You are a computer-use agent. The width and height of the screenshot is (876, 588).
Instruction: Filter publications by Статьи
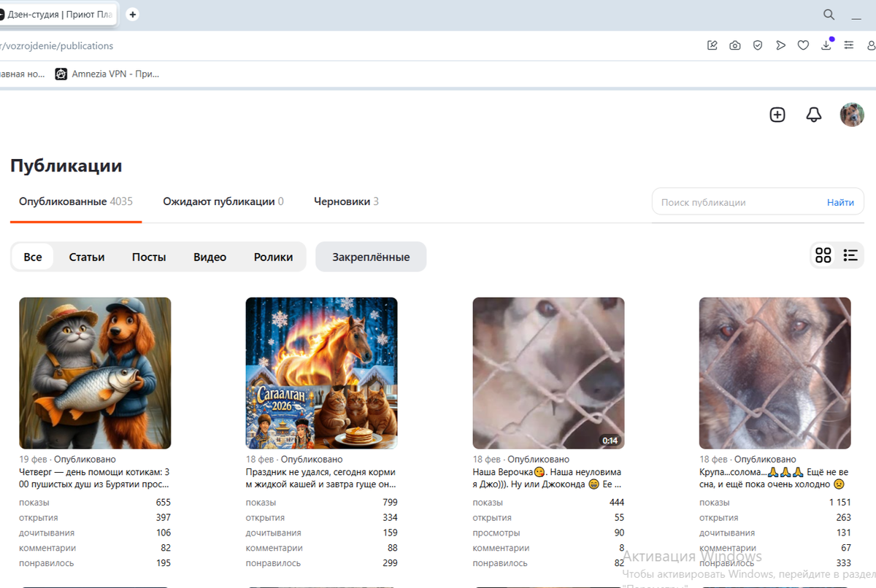[x=87, y=257]
